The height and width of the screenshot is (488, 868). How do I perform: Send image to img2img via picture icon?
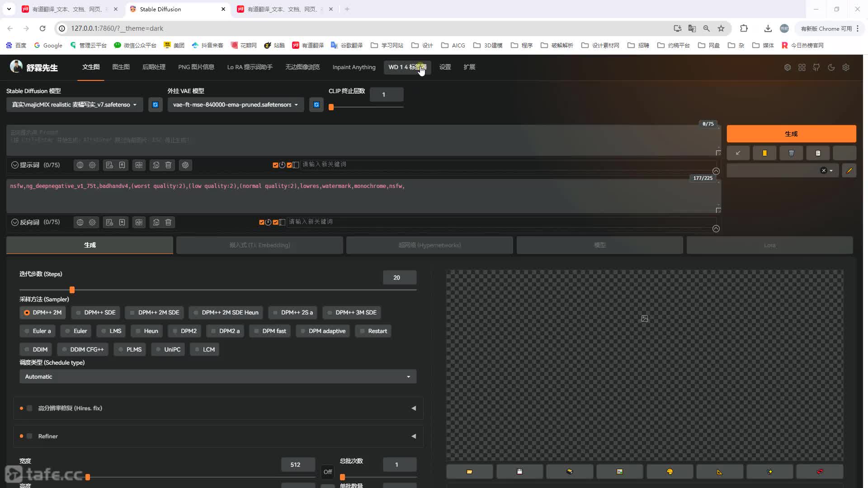[x=619, y=471]
